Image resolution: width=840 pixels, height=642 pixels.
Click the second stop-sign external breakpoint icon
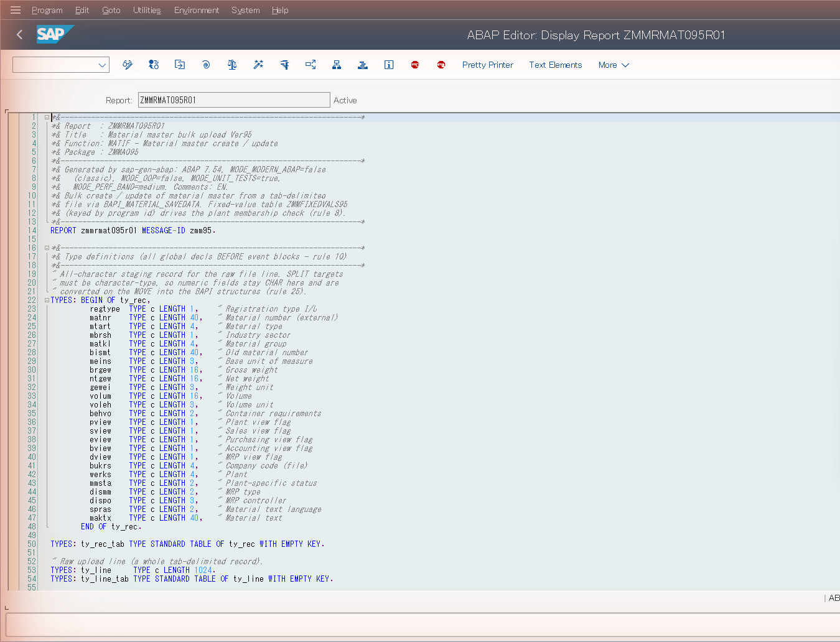tap(441, 65)
